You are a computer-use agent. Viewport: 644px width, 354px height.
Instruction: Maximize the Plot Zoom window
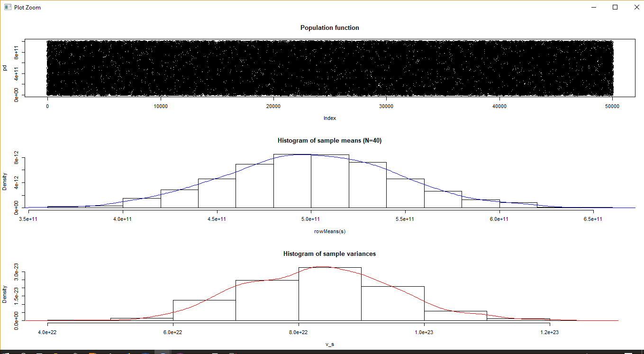click(x=615, y=7)
